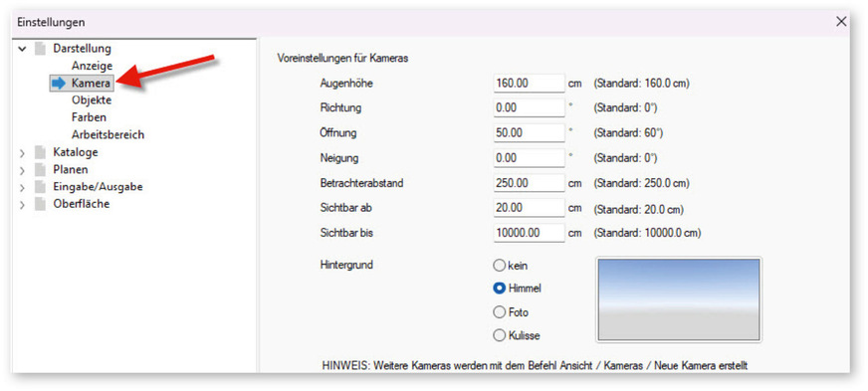Select Kamera in the settings tree

[91, 83]
